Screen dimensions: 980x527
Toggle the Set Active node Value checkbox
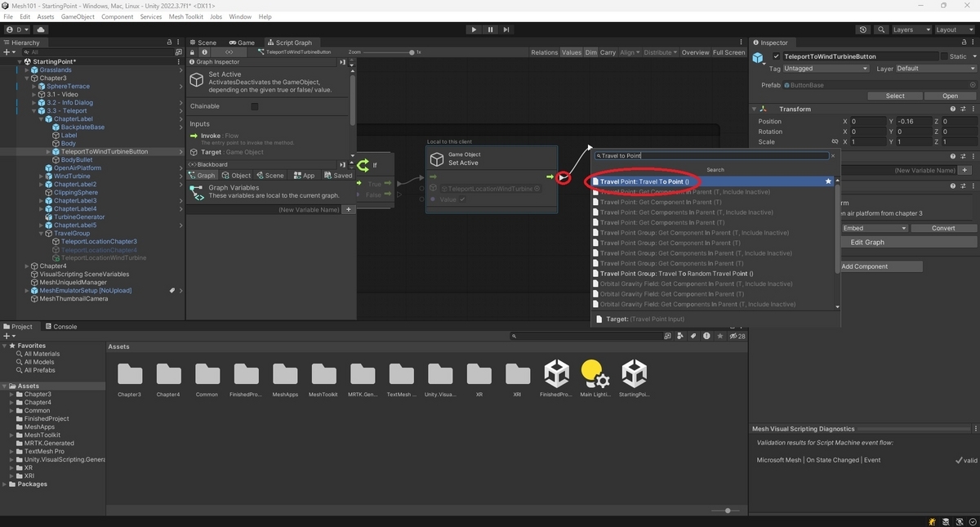pos(462,199)
